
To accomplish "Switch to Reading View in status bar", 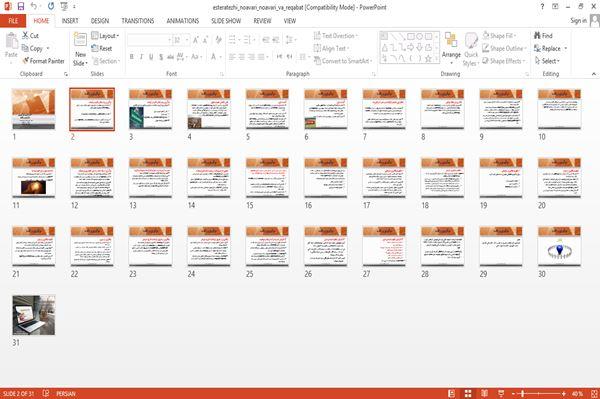I will pyautogui.click(x=484, y=394).
